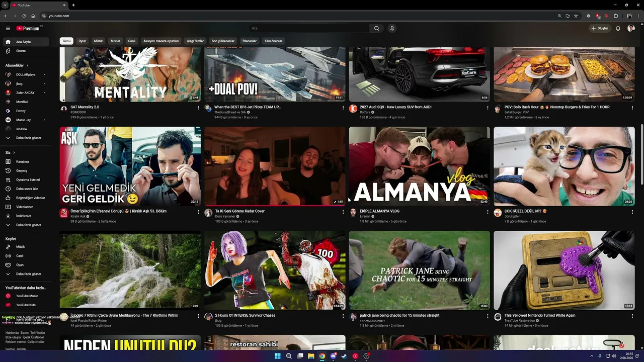Open the new tab plus button
644x362 pixels.
73,5
